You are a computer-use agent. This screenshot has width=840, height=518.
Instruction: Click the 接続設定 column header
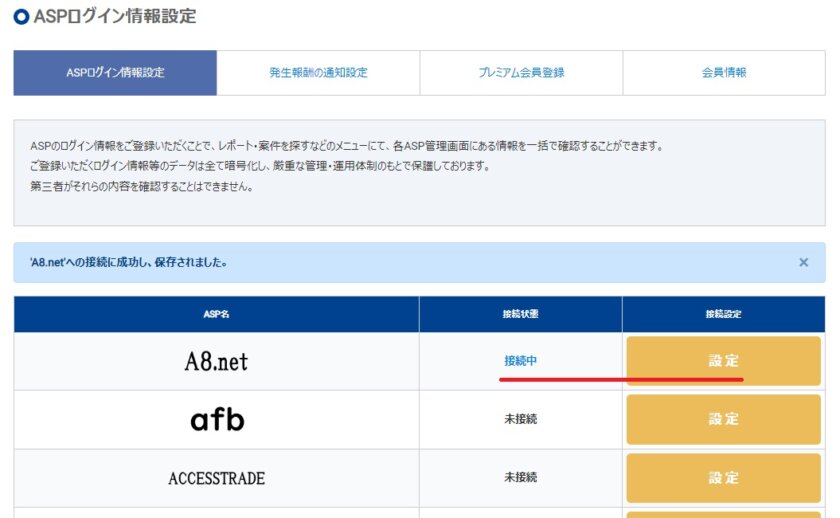tap(724, 314)
